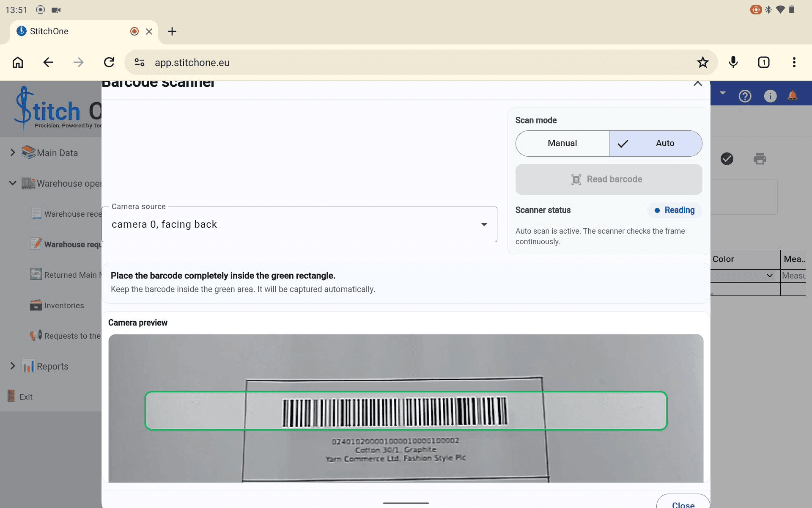This screenshot has width=812, height=508.
Task: Expand Reports section in sidebar
Action: click(x=13, y=366)
